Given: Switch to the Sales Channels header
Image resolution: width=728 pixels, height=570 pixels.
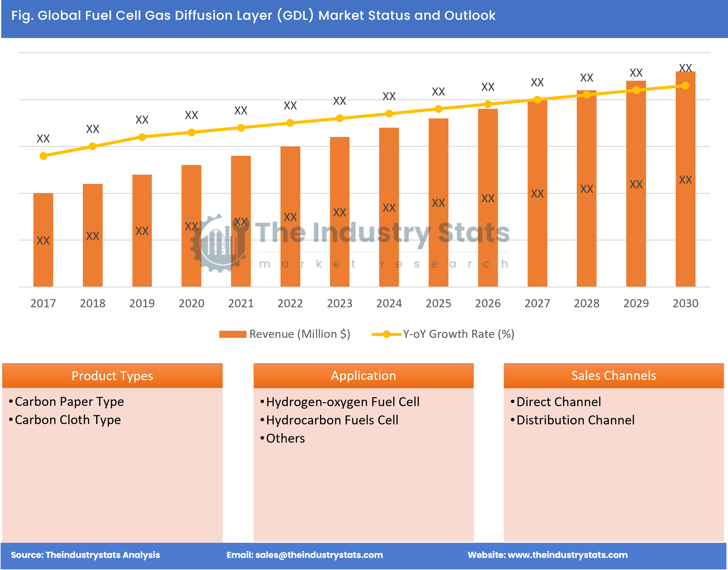Looking at the screenshot, I should point(614,376).
